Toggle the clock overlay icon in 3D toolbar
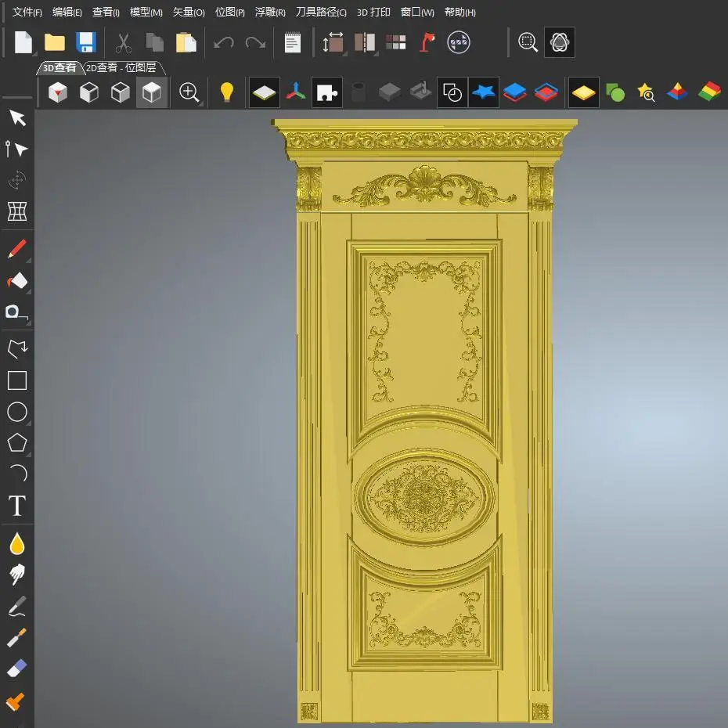This screenshot has height=728, width=728. point(452,92)
